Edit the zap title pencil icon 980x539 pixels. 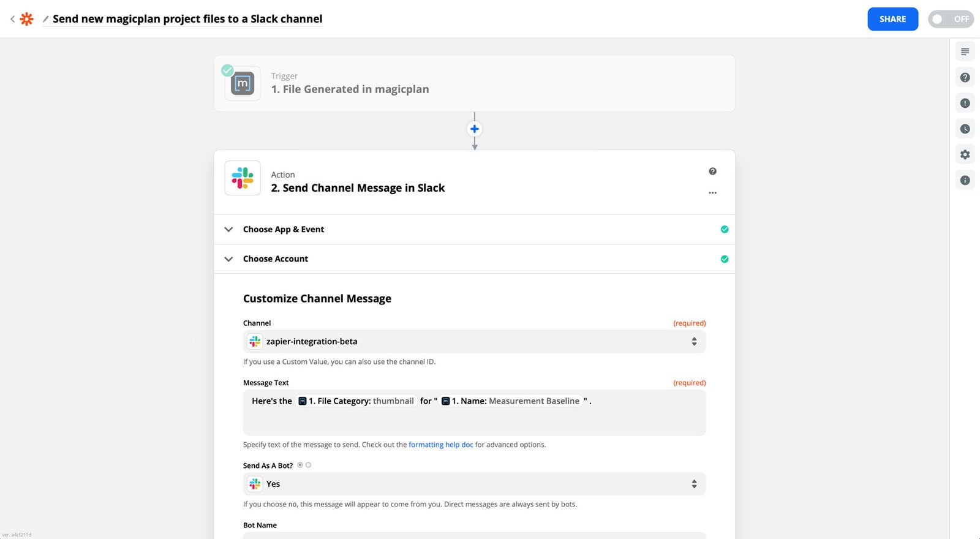45,19
